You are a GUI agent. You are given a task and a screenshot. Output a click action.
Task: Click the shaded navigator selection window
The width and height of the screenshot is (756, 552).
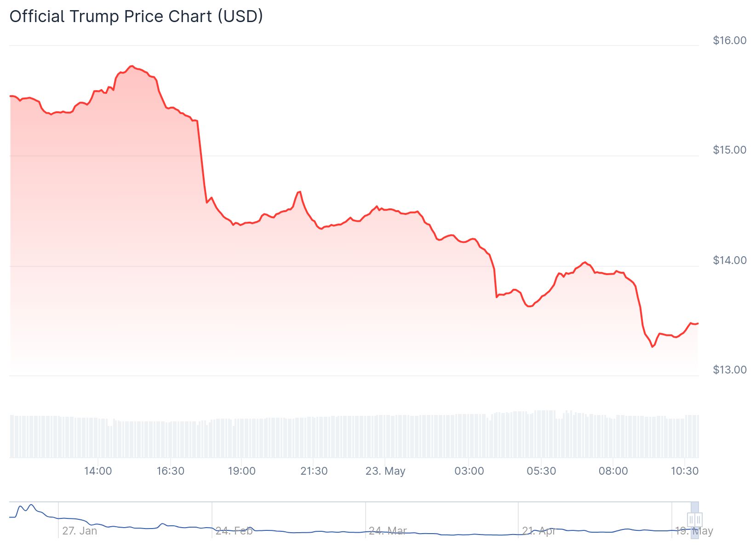(x=695, y=508)
